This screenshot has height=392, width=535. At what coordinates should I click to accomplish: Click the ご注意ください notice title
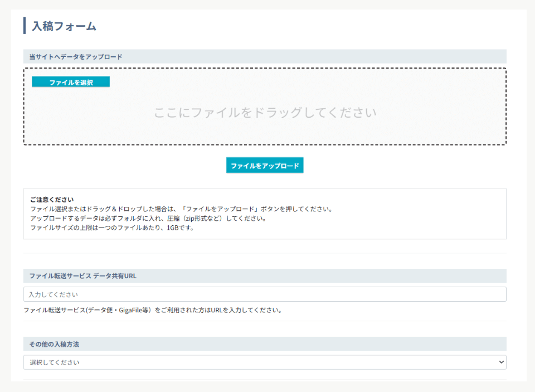tap(52, 200)
